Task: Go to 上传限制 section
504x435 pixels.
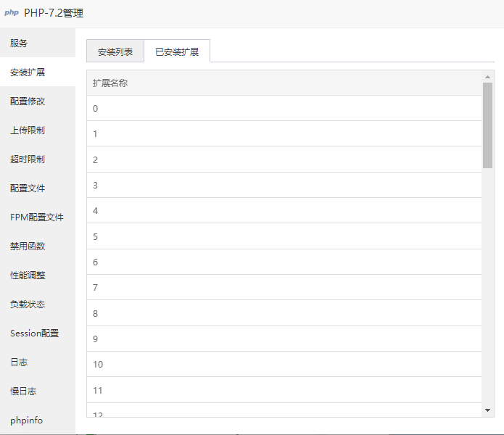Action: [38, 130]
